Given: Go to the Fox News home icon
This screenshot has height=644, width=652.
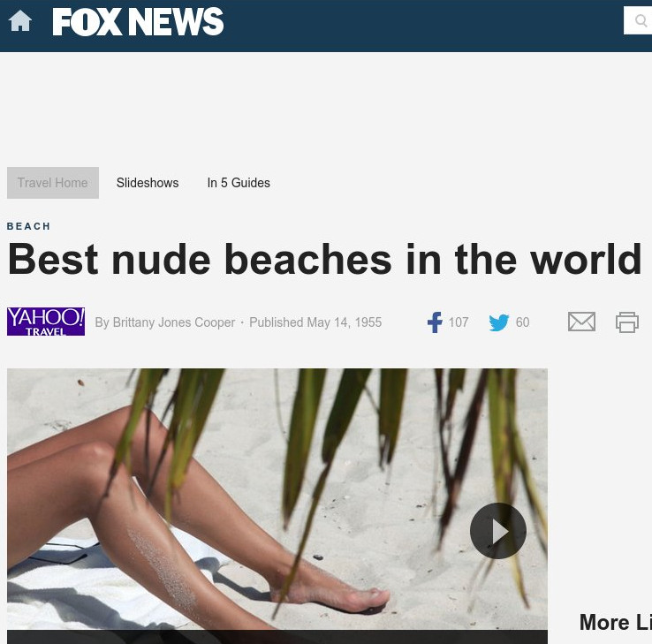Looking at the screenshot, I should 20,21.
